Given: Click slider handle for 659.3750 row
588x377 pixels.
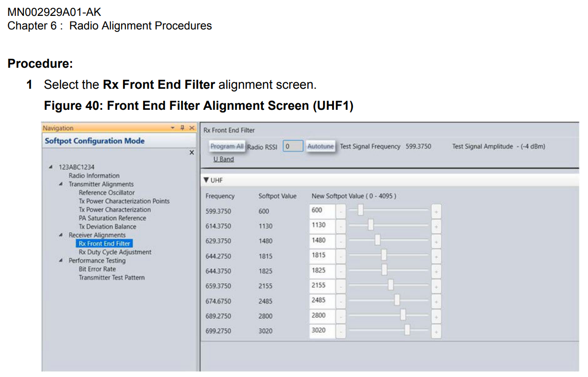Looking at the screenshot, I should [x=391, y=285].
